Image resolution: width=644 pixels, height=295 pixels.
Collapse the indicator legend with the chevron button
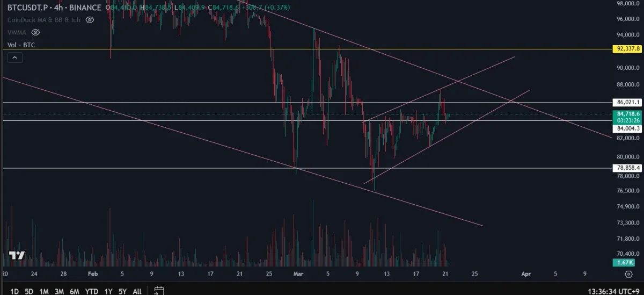(x=14, y=57)
